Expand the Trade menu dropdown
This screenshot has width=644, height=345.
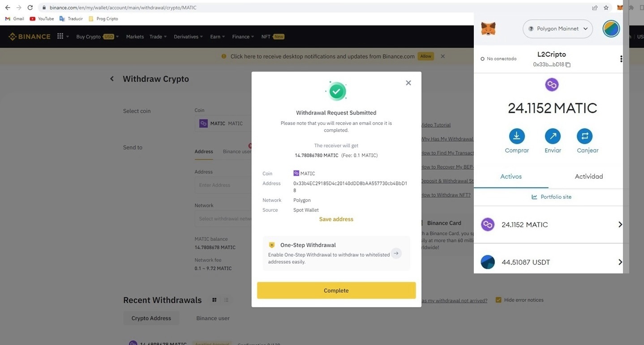click(x=158, y=37)
